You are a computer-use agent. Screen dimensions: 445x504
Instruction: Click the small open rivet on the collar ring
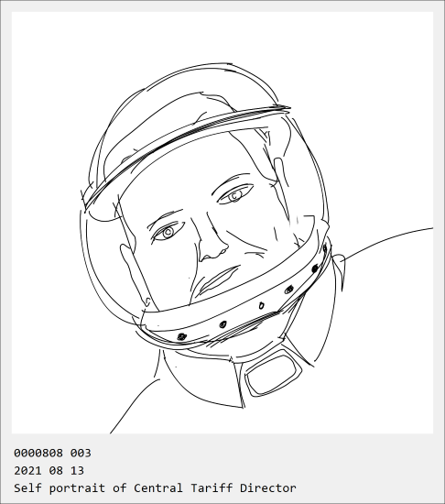261,306
